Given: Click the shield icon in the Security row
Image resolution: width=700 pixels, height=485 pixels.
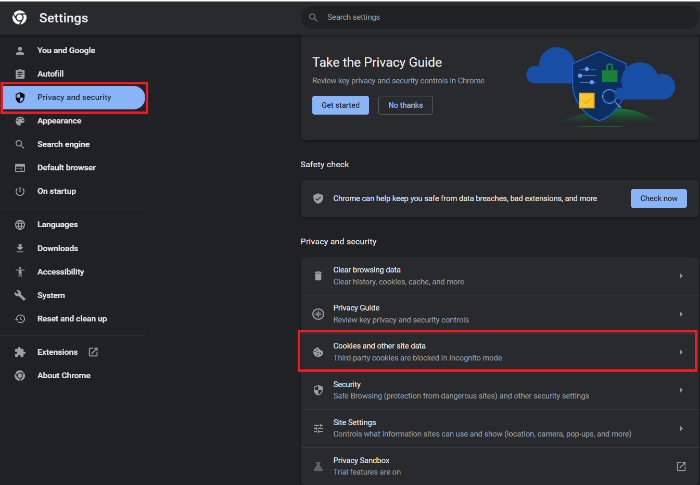Looking at the screenshot, I should click(x=318, y=390).
